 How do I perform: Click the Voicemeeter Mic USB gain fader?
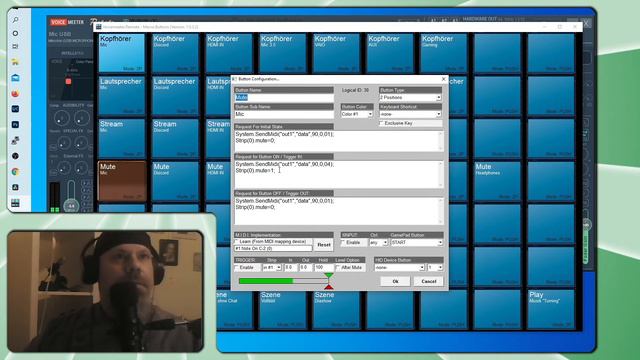[x=71, y=205]
